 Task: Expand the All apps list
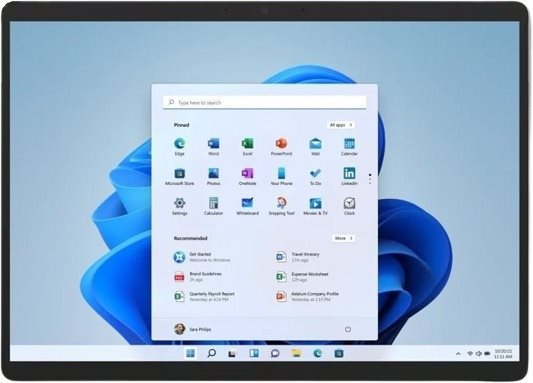click(x=341, y=125)
